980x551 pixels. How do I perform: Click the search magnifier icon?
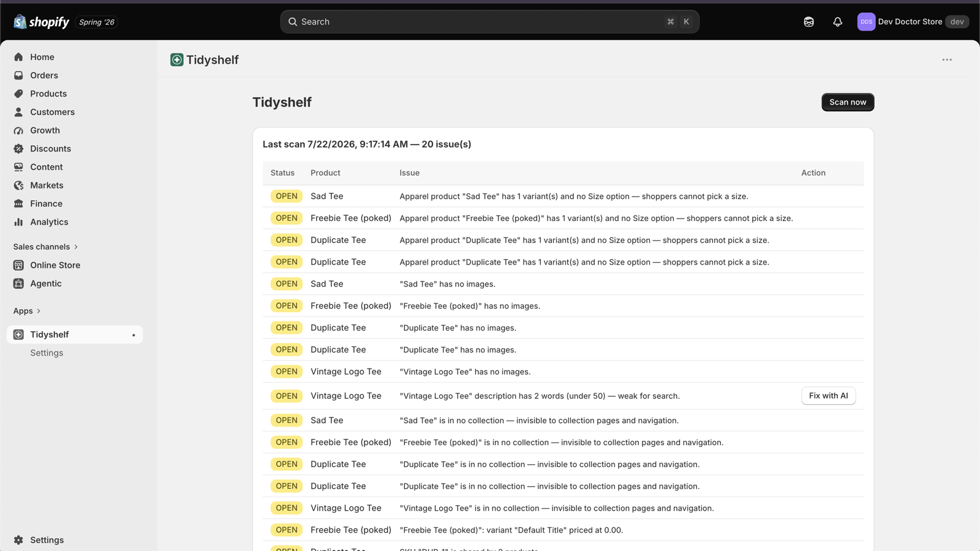(293, 22)
